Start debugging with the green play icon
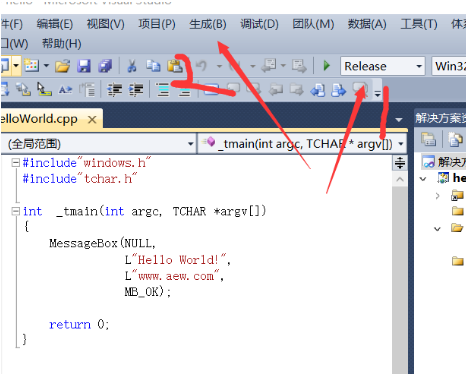The height and width of the screenshot is (382, 466). click(x=327, y=66)
